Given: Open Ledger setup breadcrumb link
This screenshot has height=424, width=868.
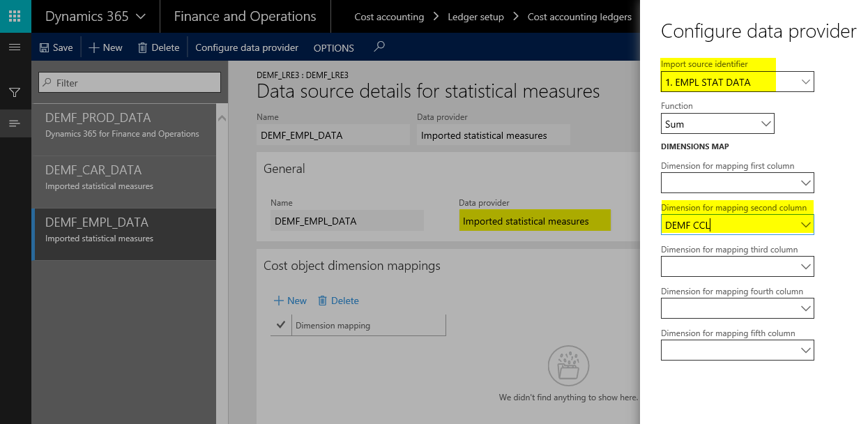Looking at the screenshot, I should tap(475, 17).
